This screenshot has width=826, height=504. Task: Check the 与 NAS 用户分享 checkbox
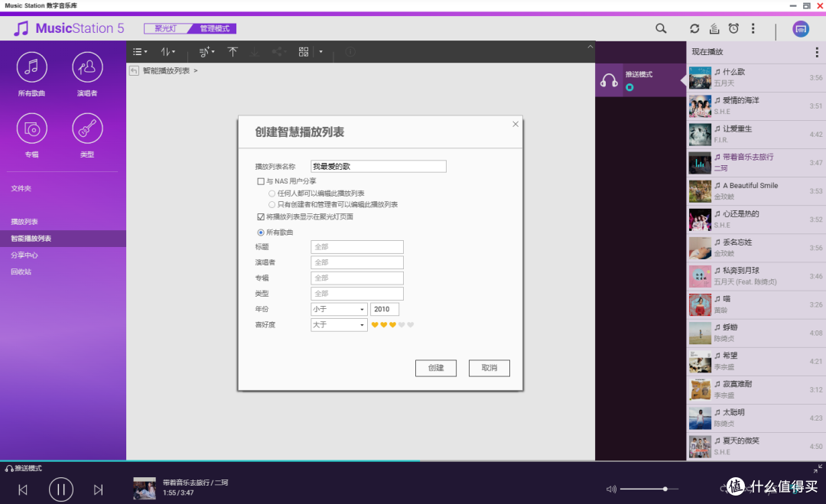point(261,181)
